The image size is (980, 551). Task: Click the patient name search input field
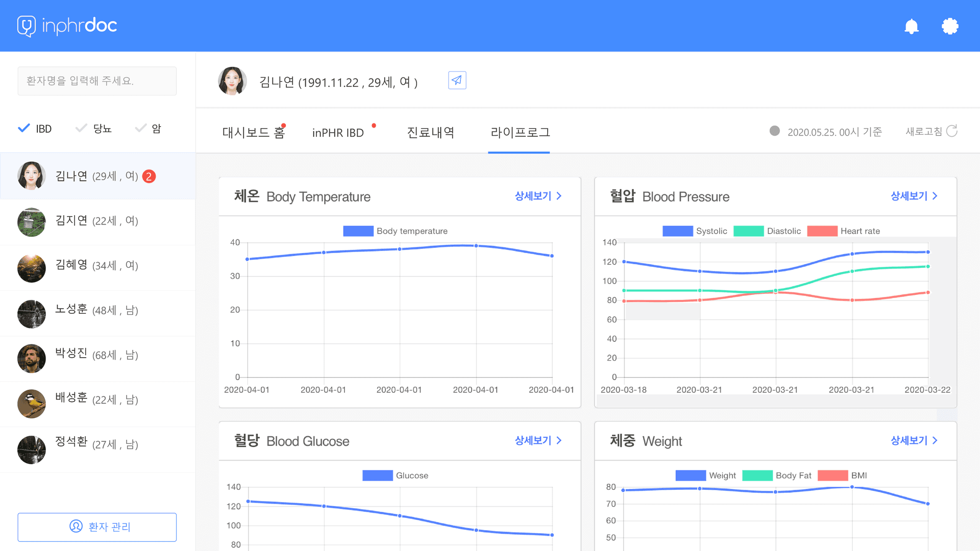click(97, 81)
